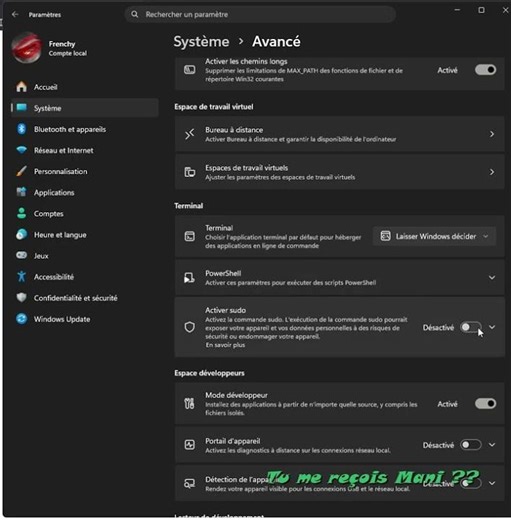Viewport: 511px width, 520px height.
Task: Click the Jeux controller icon
Action: (22, 255)
